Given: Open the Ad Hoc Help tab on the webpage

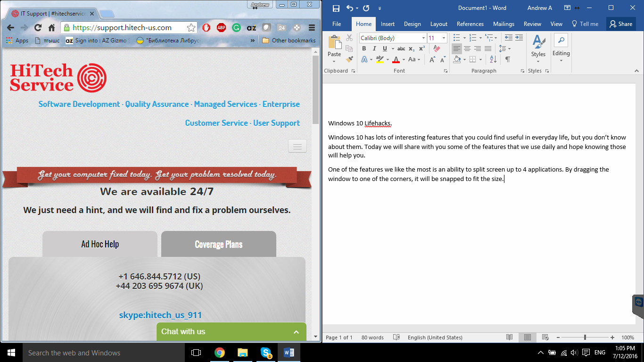Looking at the screenshot, I should coord(100,244).
